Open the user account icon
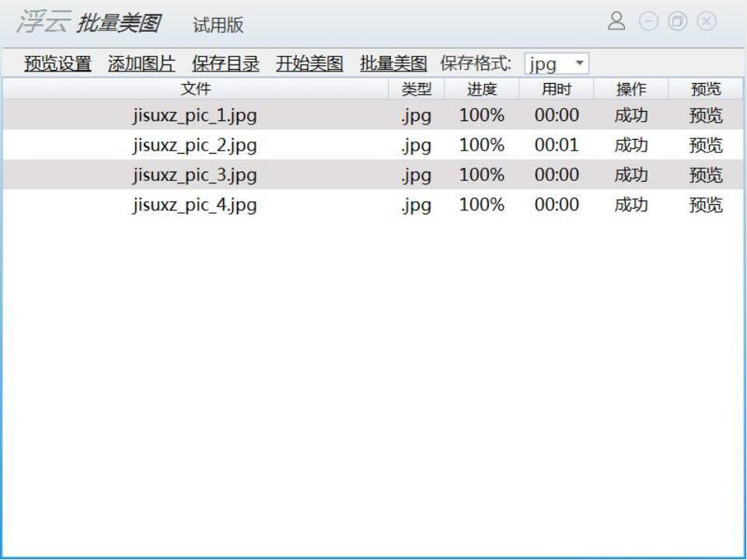Image resolution: width=747 pixels, height=560 pixels. (616, 21)
